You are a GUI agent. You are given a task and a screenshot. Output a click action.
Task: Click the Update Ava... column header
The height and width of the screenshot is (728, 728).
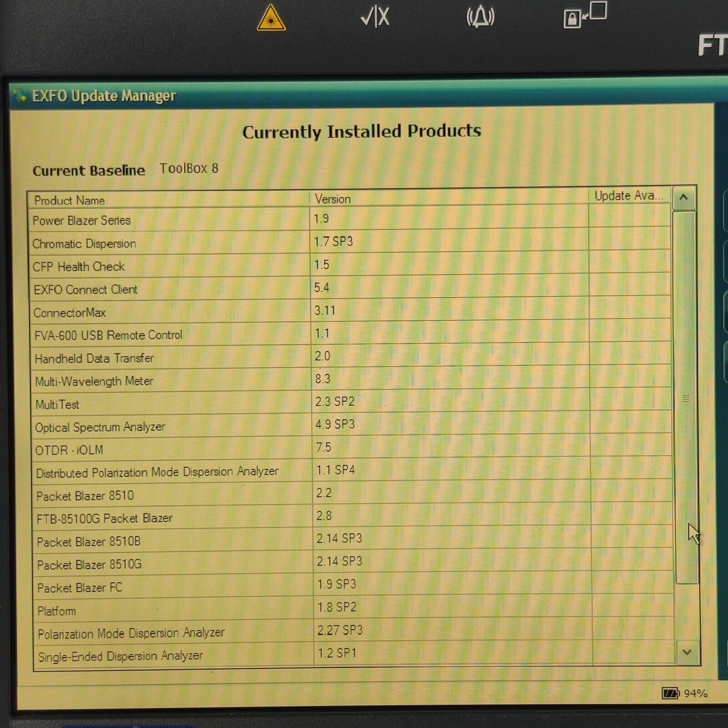629,196
